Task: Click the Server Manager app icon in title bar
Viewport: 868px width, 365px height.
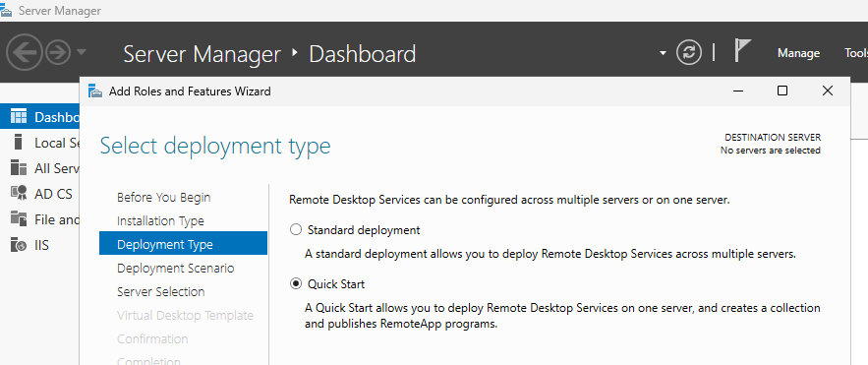Action: (x=6, y=11)
